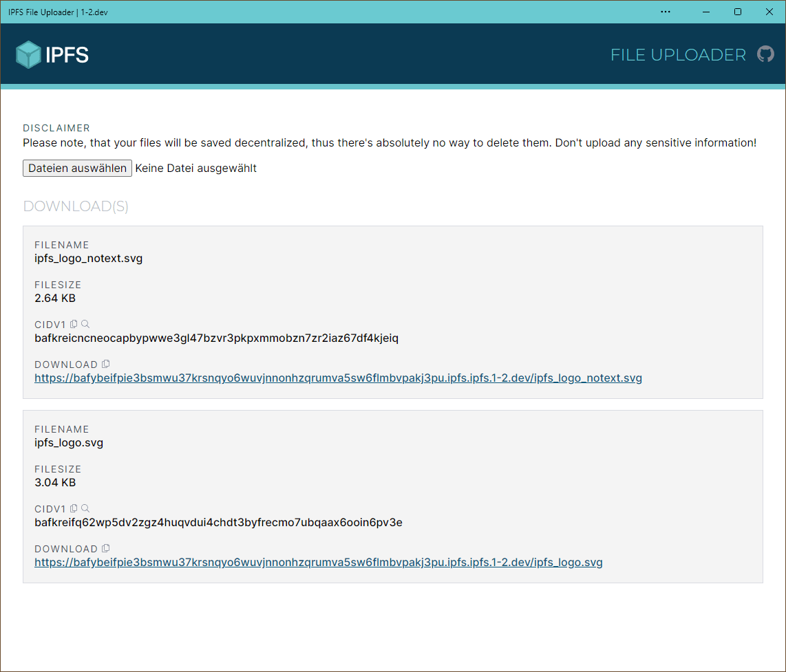
Task: Click the IPFS cube logo
Action: pyautogui.click(x=28, y=54)
